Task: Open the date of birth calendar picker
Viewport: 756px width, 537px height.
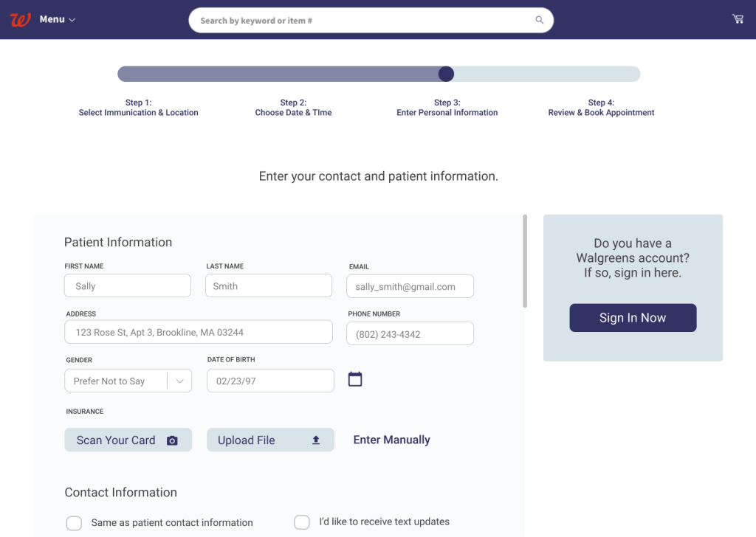Action: coord(355,379)
